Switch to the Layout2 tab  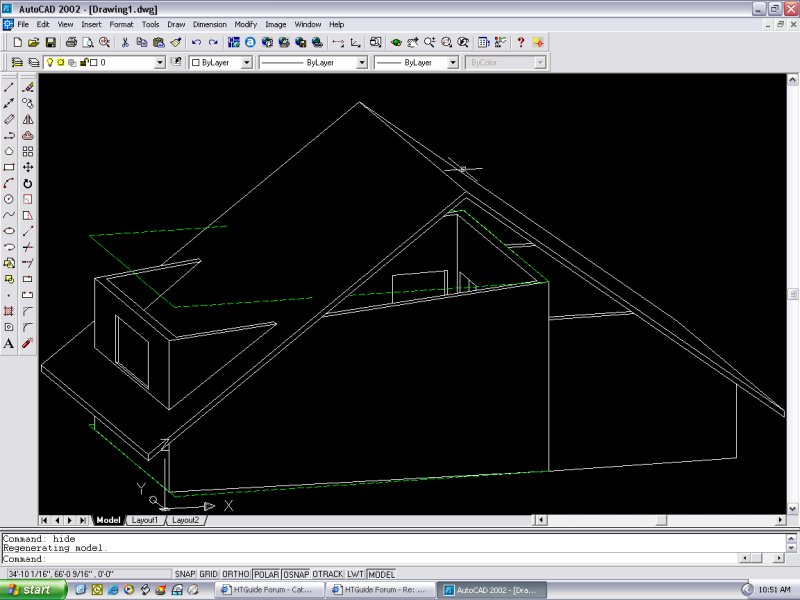[185, 520]
